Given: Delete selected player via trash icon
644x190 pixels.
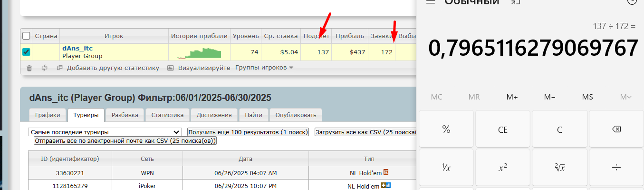Looking at the screenshot, I should coord(29,68).
